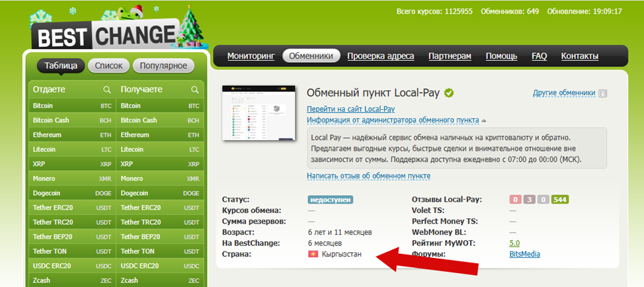The height and width of the screenshot is (287, 644).
Task: Click the green verified checkmark badge
Action: pyautogui.click(x=448, y=93)
